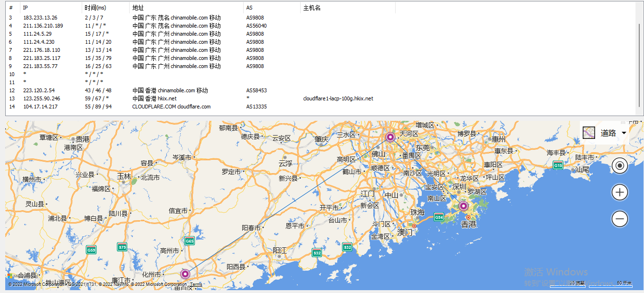The width and height of the screenshot is (644, 293).
Task: Select the row with IP 111.24.4.230
Action: (x=321, y=42)
